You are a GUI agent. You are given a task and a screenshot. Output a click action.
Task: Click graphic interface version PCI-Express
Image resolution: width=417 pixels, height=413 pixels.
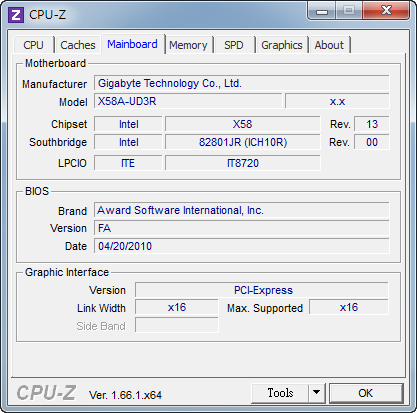click(262, 290)
